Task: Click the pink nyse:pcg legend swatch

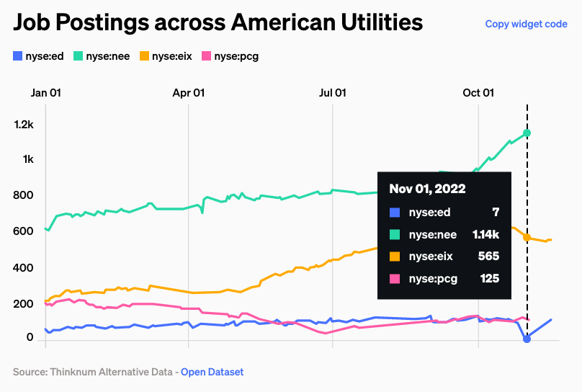Action: click(207, 56)
